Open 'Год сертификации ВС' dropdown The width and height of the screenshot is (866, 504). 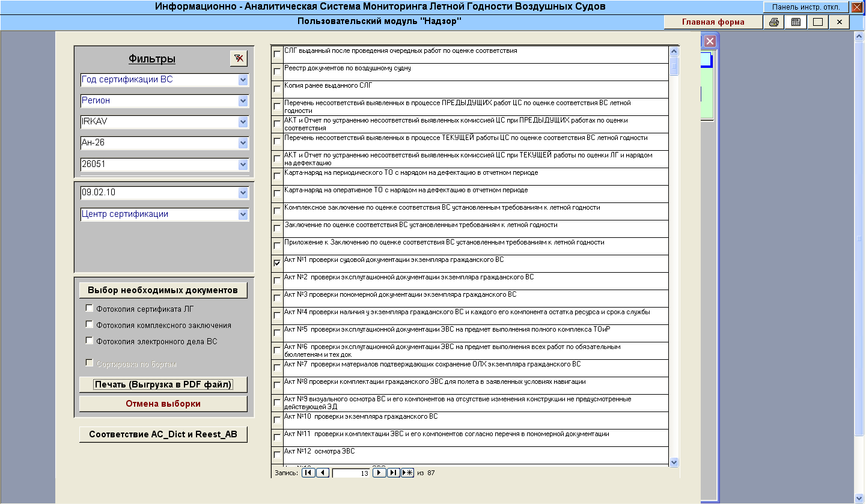(243, 79)
